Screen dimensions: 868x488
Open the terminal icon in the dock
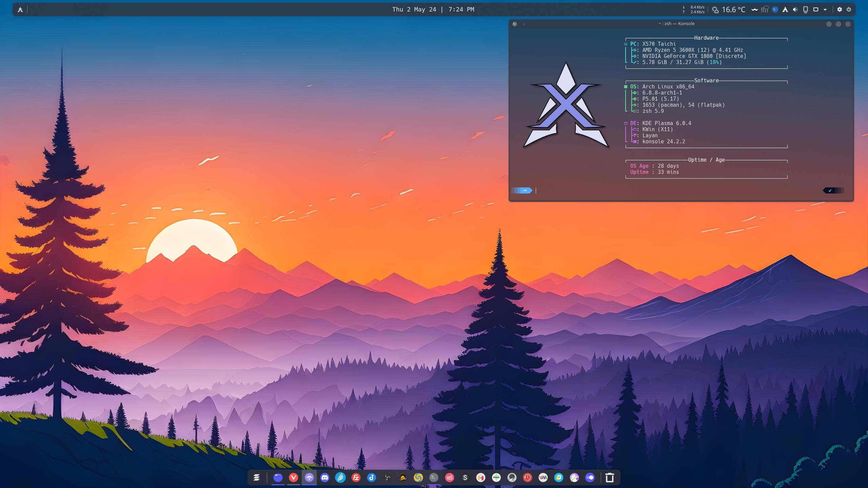434,478
